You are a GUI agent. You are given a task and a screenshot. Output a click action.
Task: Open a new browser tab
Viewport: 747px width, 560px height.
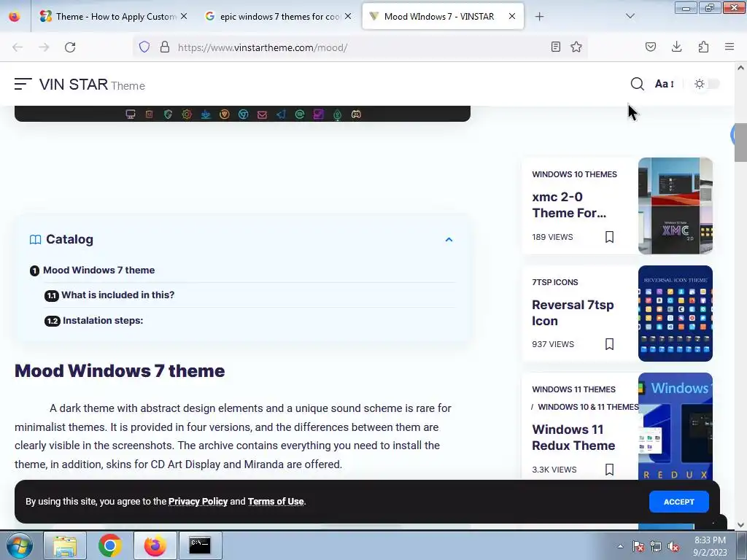(539, 17)
